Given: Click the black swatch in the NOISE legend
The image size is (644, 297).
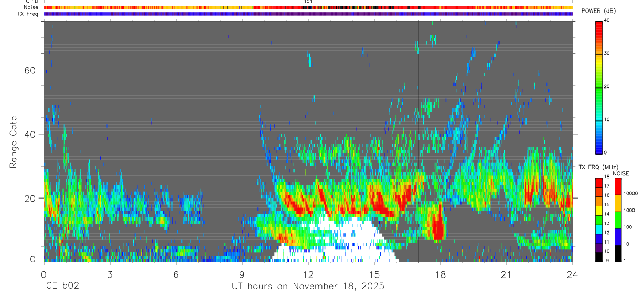Looking at the screenshot, I should (618, 253).
